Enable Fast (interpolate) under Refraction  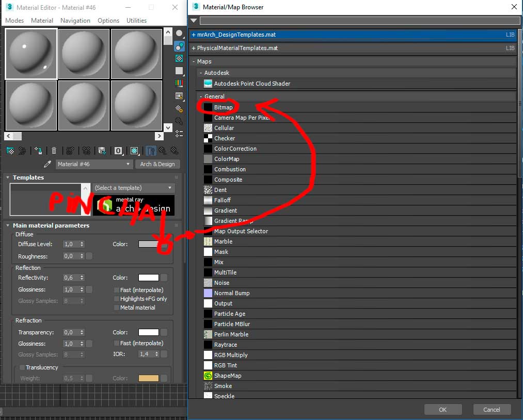coord(116,343)
